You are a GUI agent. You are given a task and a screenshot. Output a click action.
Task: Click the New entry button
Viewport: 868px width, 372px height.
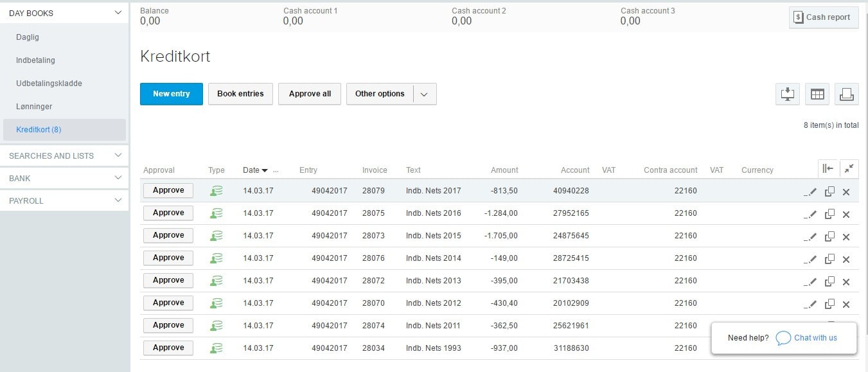172,94
